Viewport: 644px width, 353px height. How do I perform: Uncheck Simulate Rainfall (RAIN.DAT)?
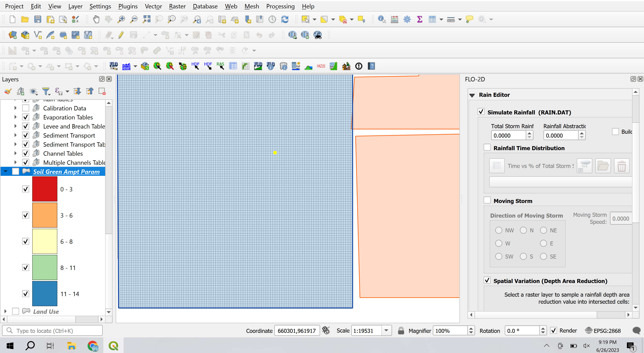pos(481,112)
